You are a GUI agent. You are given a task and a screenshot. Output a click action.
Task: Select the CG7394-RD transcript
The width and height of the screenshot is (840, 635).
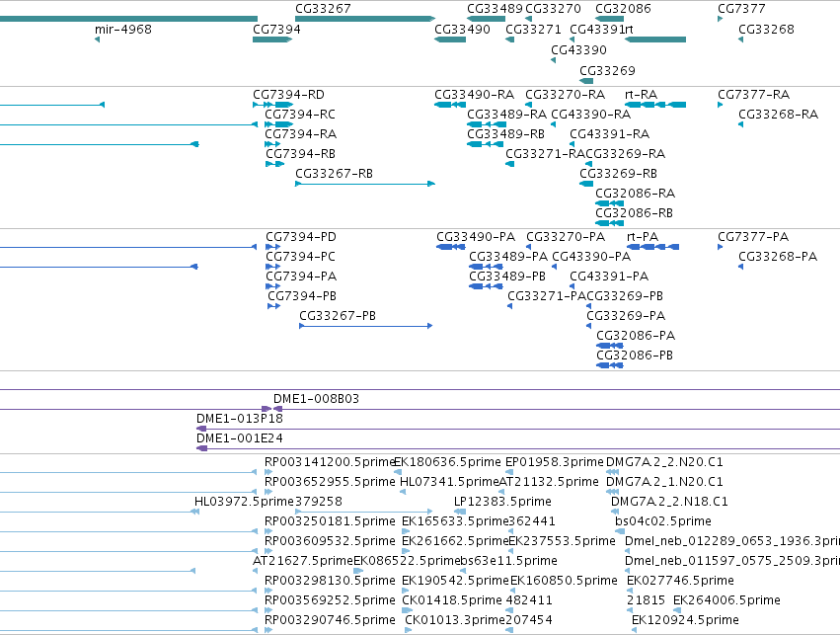pyautogui.click(x=272, y=105)
